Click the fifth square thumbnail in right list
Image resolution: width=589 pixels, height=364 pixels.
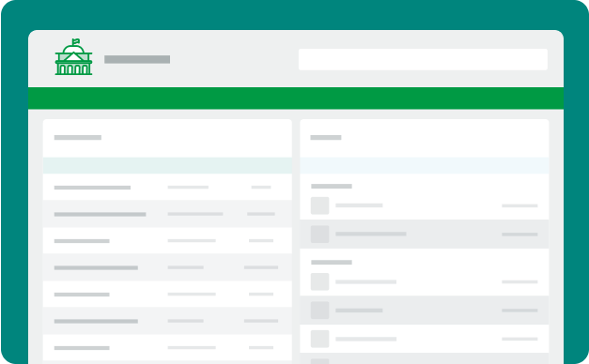pos(319,339)
